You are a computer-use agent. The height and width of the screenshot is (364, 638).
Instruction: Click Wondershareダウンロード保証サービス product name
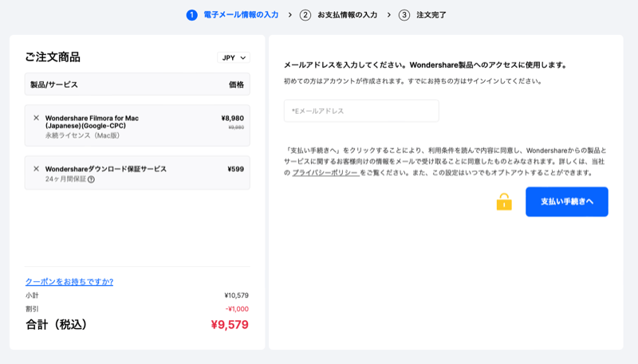(106, 169)
